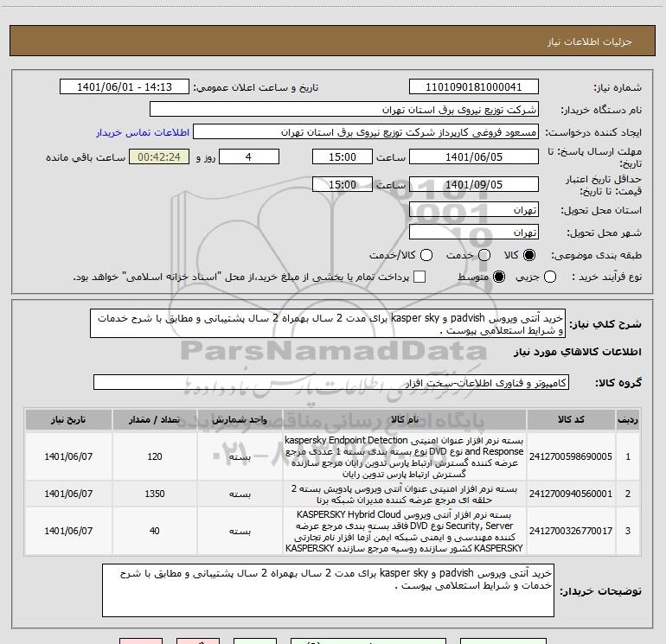Click the 1401/06/07 date in row 2

tap(68, 494)
